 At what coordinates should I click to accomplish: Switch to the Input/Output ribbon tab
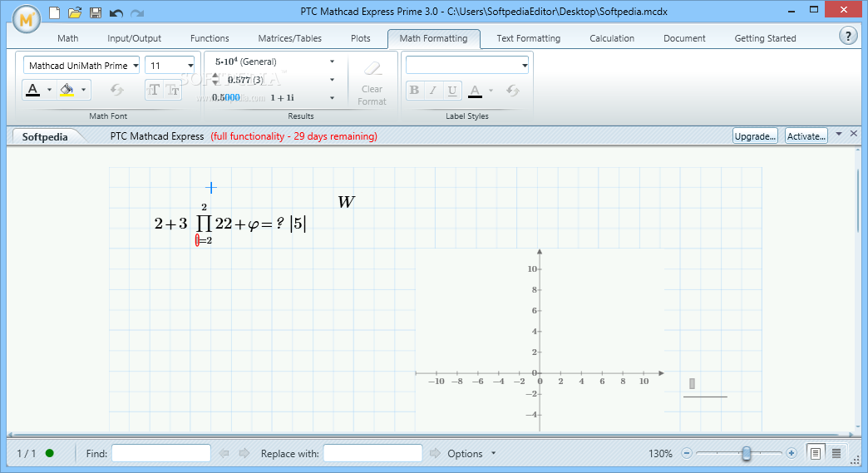[134, 38]
